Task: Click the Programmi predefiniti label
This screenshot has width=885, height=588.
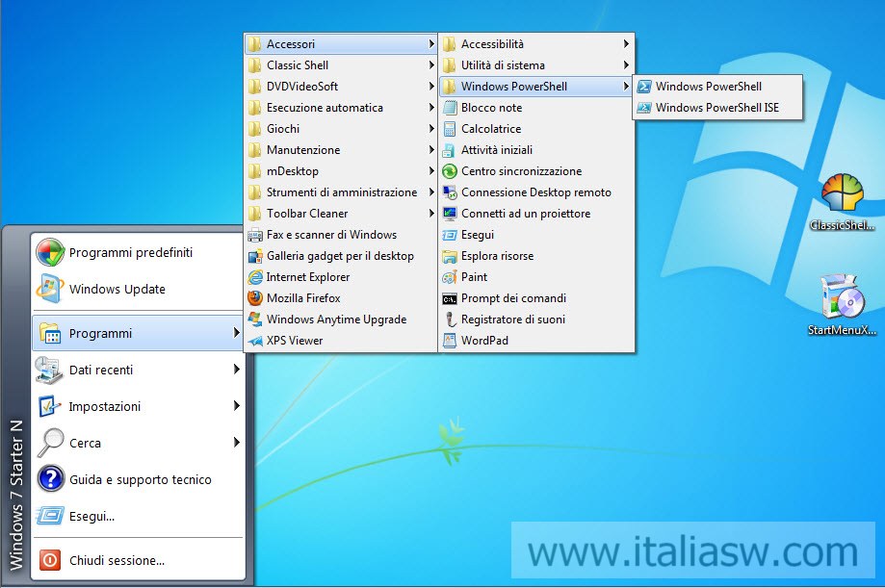Action: [x=131, y=253]
